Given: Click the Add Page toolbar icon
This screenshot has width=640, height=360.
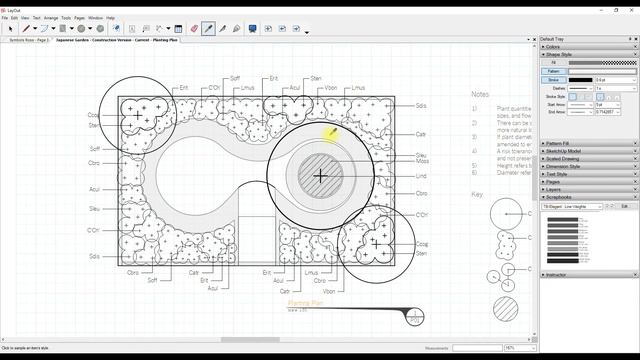Looking at the screenshot, I should 268,29.
